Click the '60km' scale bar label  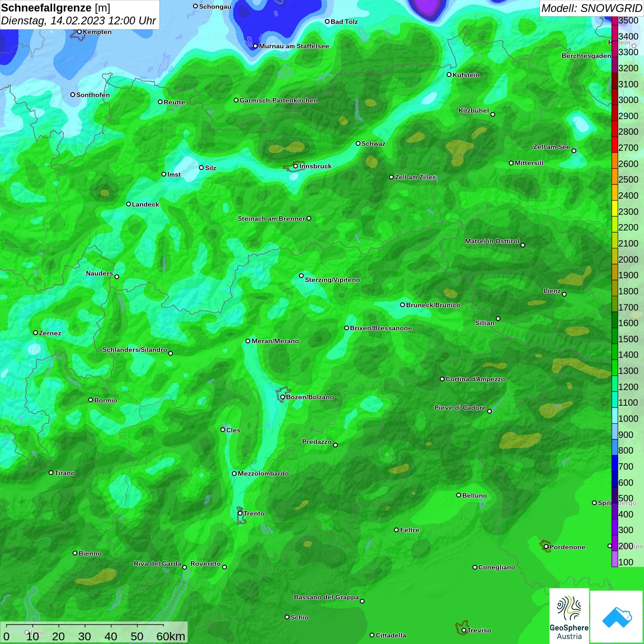tap(171, 636)
